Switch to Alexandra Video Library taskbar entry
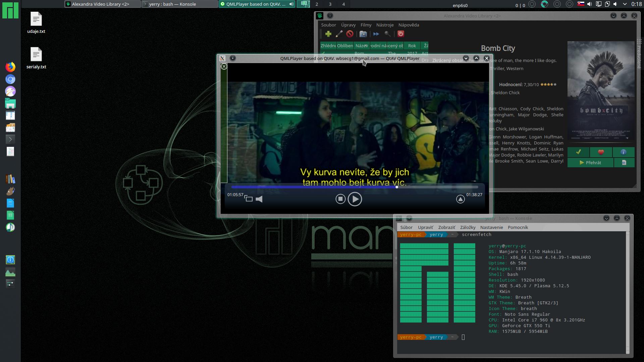Viewport: 644px width, 362px height. (102, 4)
